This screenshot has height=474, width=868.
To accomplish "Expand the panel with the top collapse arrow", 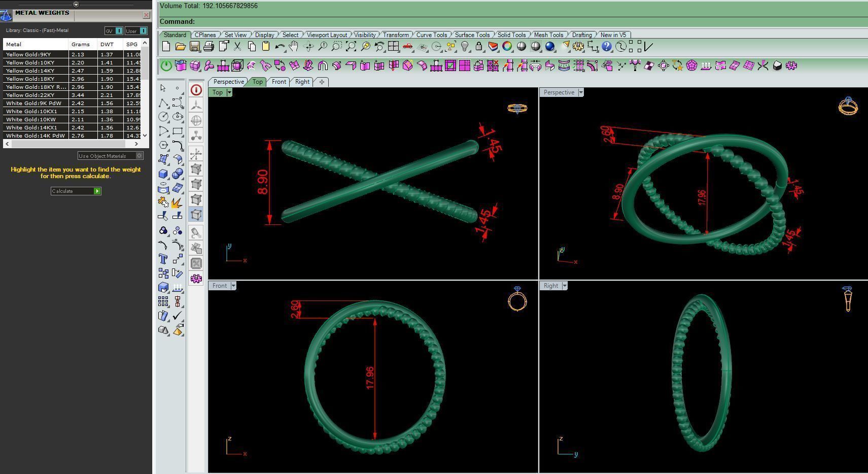I will click(x=76, y=5).
